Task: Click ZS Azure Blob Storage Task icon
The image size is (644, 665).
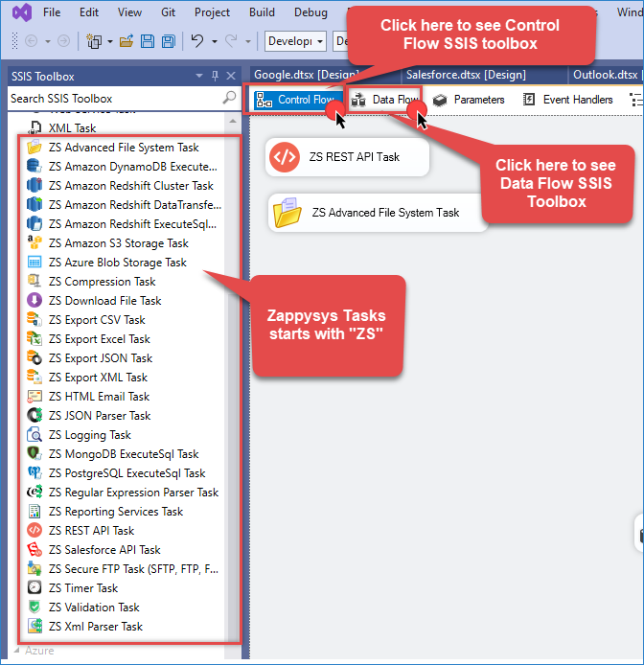Action: [34, 263]
